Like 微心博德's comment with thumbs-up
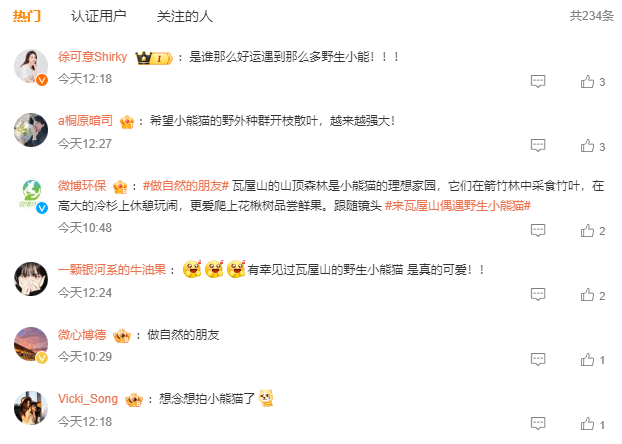 587,359
